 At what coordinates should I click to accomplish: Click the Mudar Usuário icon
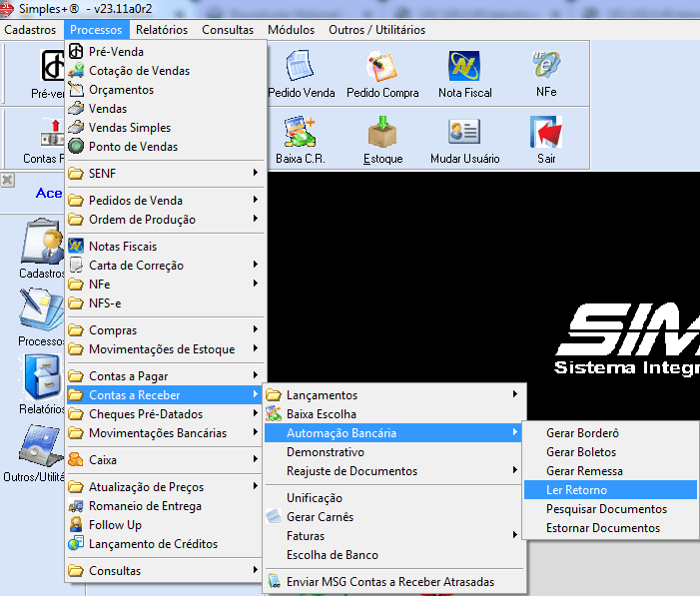tap(464, 131)
